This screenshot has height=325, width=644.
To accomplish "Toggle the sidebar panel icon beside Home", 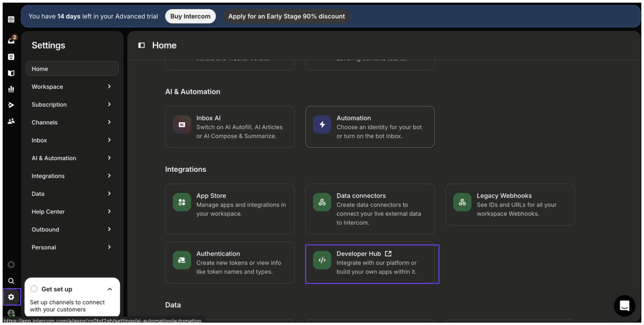I will (x=141, y=45).
